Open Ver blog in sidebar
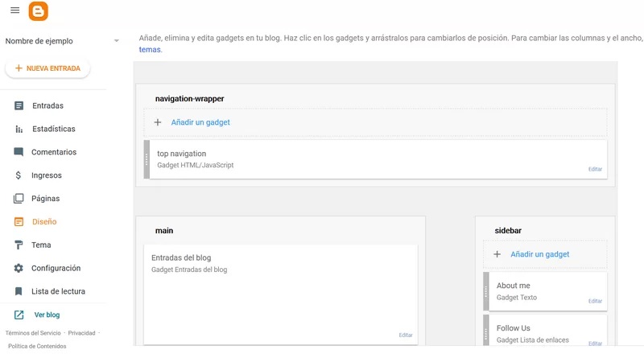 [46, 315]
